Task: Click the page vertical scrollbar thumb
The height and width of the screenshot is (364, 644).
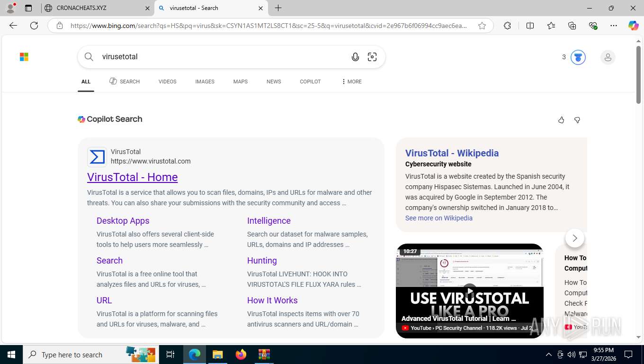Action: (638, 75)
